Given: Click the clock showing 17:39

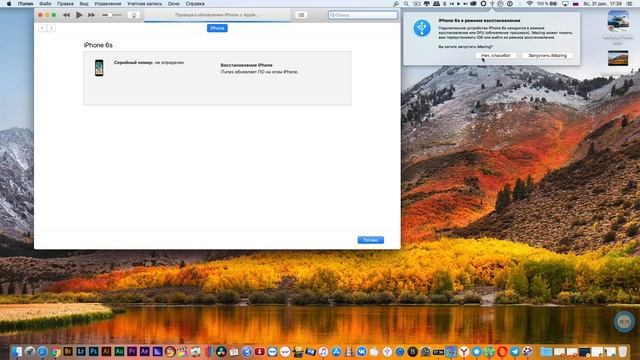Looking at the screenshot, I should pyautogui.click(x=616, y=4).
